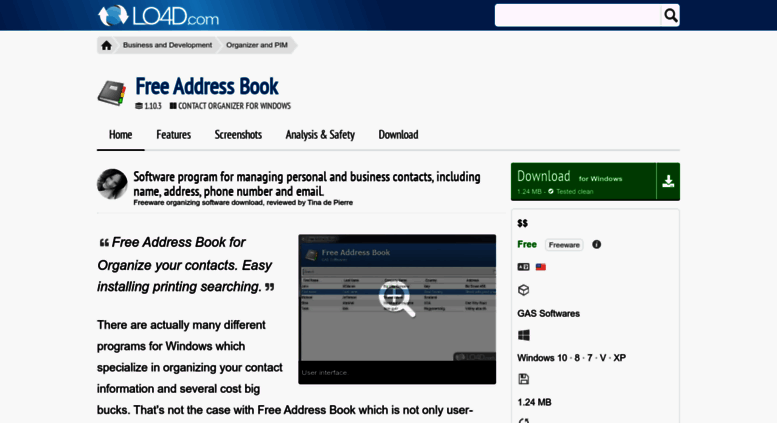
Task: Go to home via breadcrumb house icon
Action: pos(106,45)
